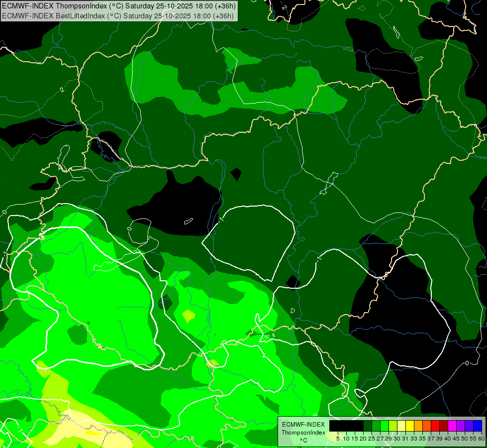Click the legend value 45
487x448 pixels.
point(456,439)
